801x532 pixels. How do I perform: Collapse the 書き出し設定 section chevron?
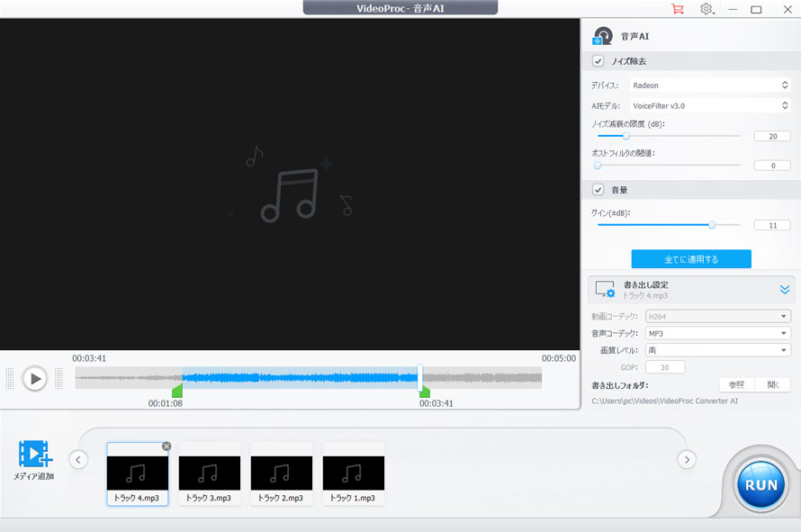pos(785,290)
